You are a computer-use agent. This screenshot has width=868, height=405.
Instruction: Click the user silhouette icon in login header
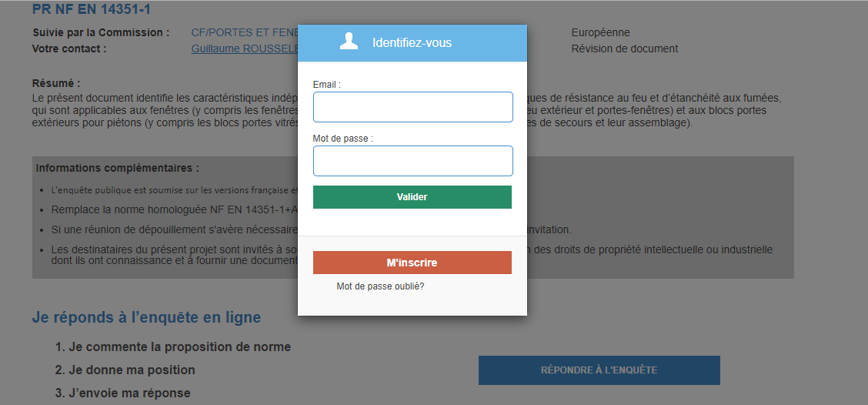tap(349, 42)
